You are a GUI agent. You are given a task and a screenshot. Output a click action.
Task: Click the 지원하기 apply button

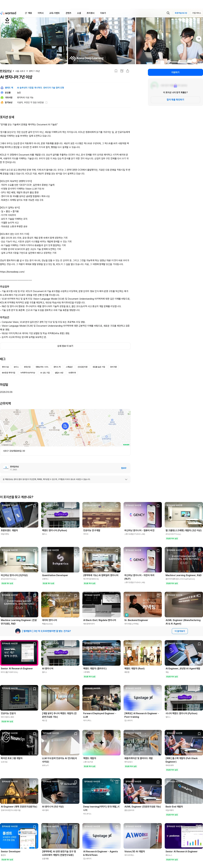pyautogui.click(x=175, y=72)
